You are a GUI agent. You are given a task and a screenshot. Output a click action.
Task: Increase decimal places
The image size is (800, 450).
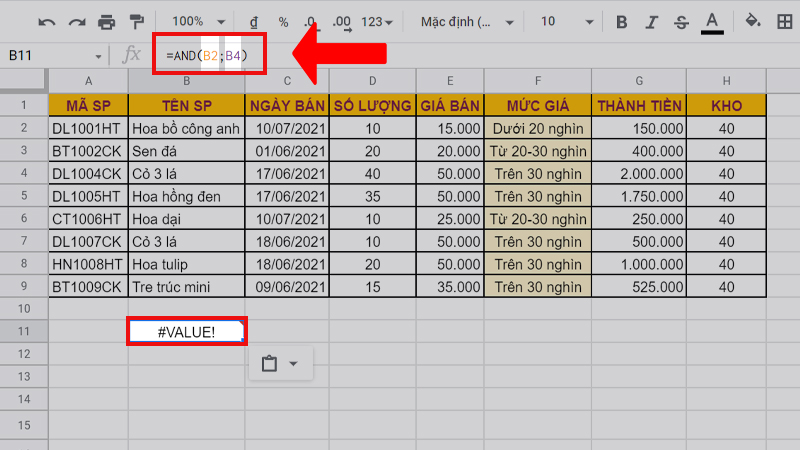pyautogui.click(x=341, y=23)
